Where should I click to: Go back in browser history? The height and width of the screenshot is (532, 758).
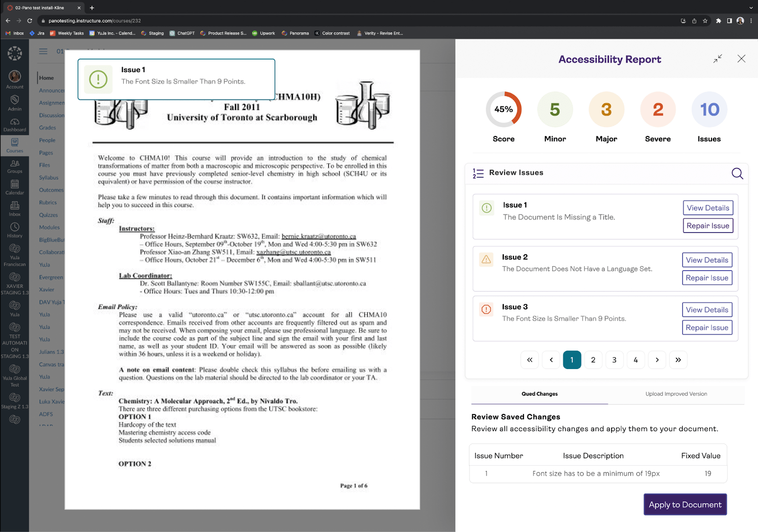pyautogui.click(x=8, y=21)
